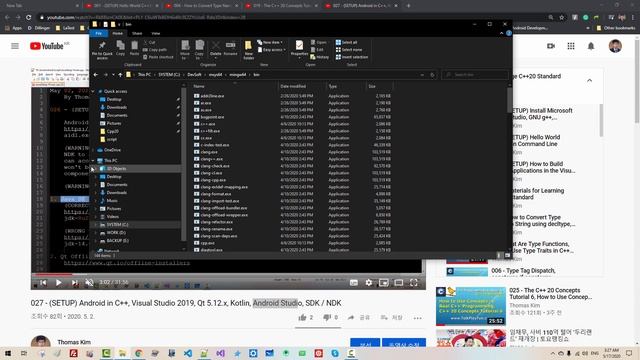Unmute the YouTube player volume
The width and height of the screenshot is (640, 360).
click(89, 282)
